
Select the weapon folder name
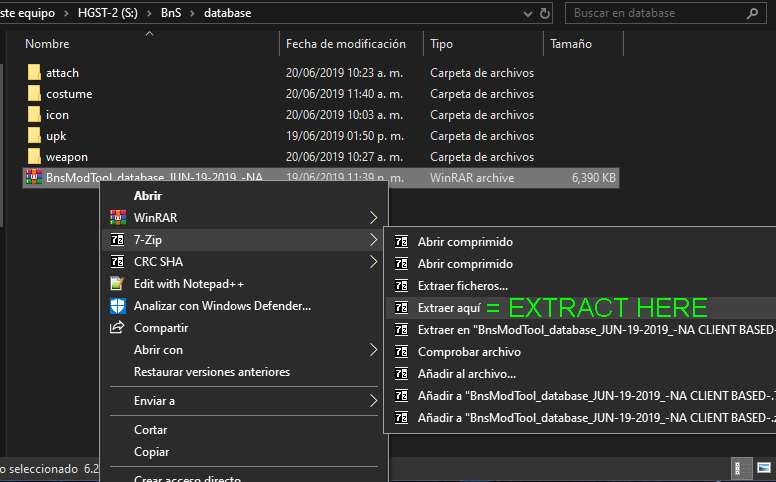[x=67, y=157]
